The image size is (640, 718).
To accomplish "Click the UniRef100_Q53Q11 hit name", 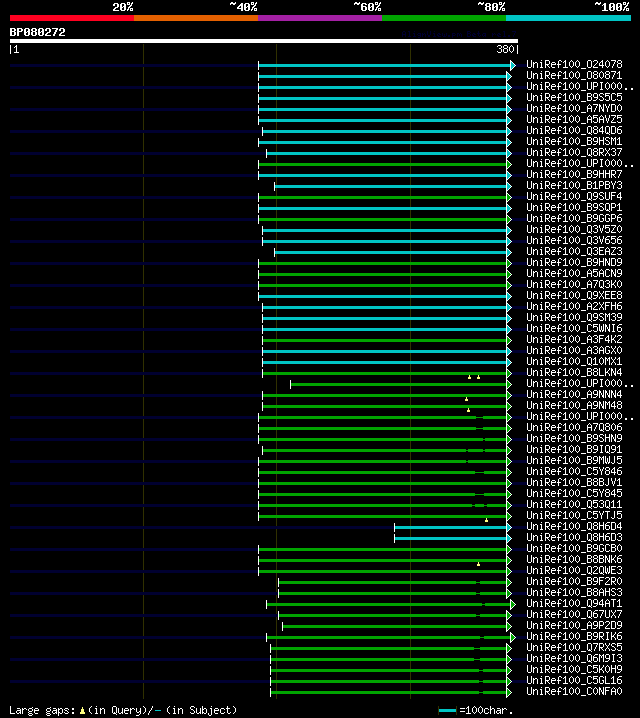I will point(574,504).
